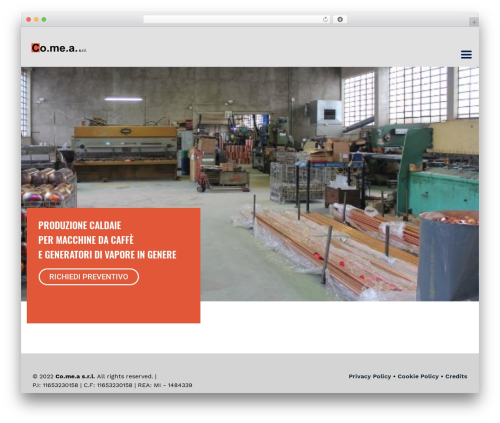The height and width of the screenshot is (423, 500).
Task: Open the browser downloads indicator icon
Action: coord(340,20)
